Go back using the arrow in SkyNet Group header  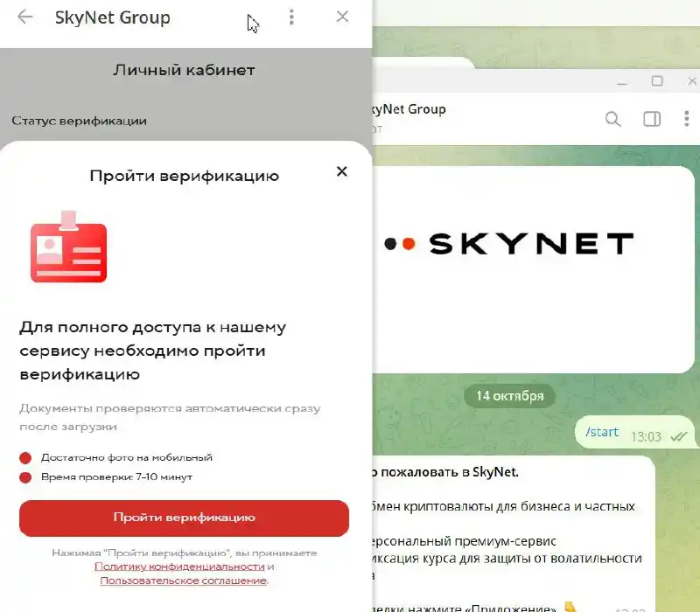click(25, 17)
